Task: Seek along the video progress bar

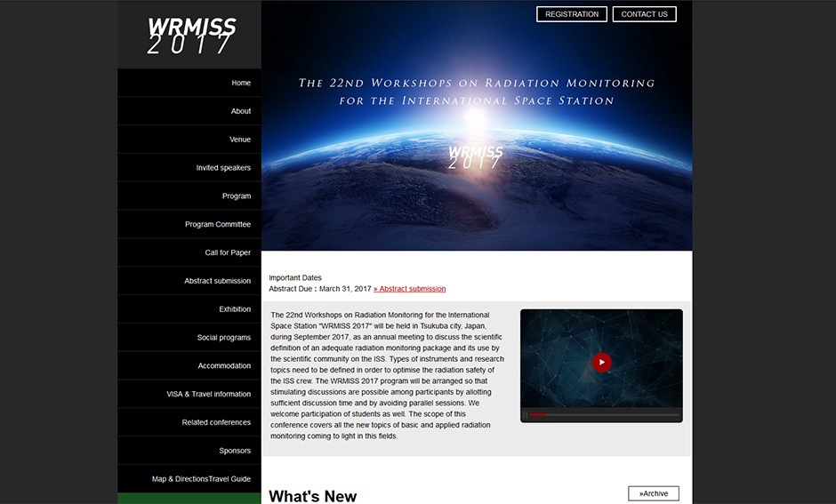Action: [x=604, y=414]
